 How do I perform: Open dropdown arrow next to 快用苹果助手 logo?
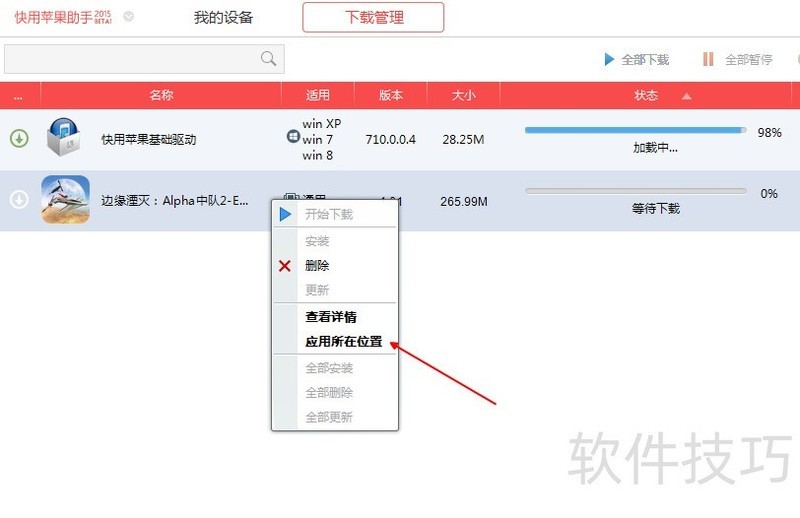coord(129,17)
